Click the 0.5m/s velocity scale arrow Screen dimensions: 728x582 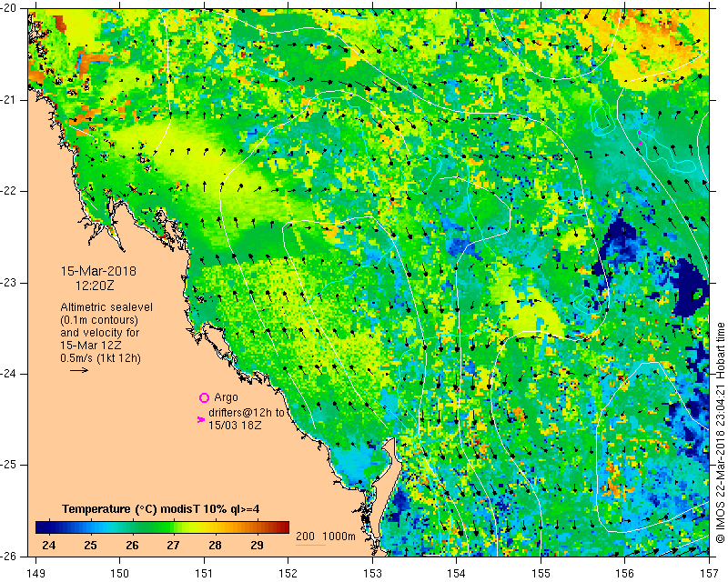[x=79, y=370]
